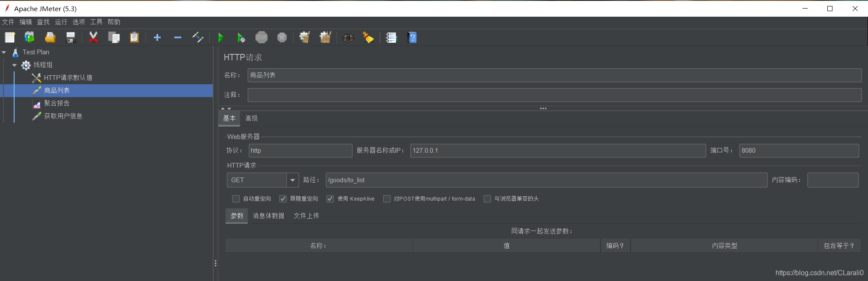Click the 编码? column header
Image resolution: width=868 pixels, height=281 pixels.
pyautogui.click(x=615, y=246)
